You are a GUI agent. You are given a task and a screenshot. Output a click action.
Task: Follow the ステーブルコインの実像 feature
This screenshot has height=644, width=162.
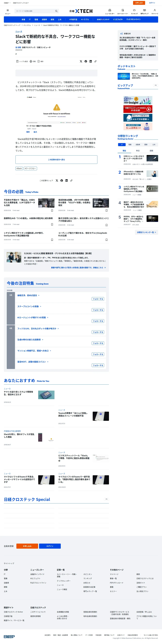coord(98,310)
